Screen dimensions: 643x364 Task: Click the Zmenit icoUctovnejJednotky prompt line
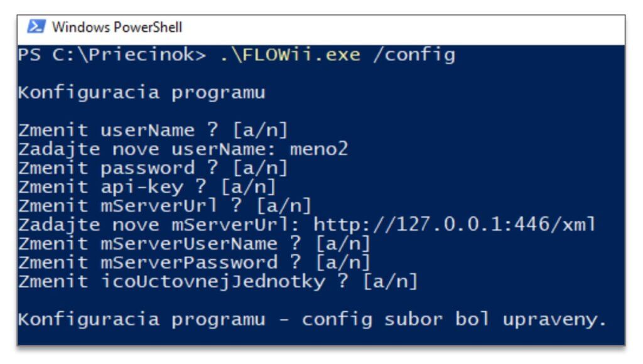coord(218,282)
